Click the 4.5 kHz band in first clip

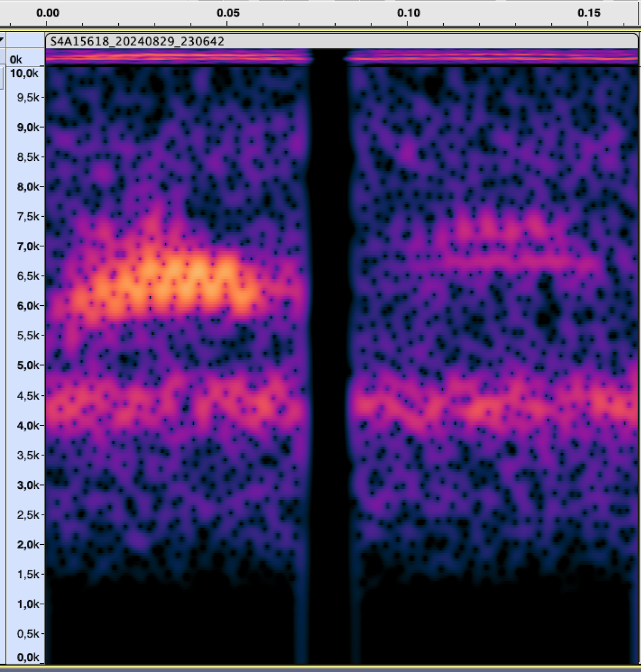point(168,402)
